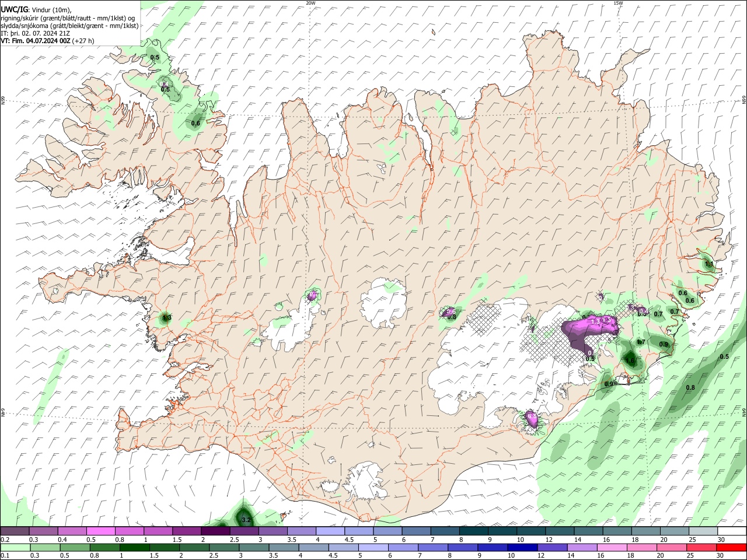
Task: Select the light pink 16 mm rain swatch
Action: tap(612, 547)
